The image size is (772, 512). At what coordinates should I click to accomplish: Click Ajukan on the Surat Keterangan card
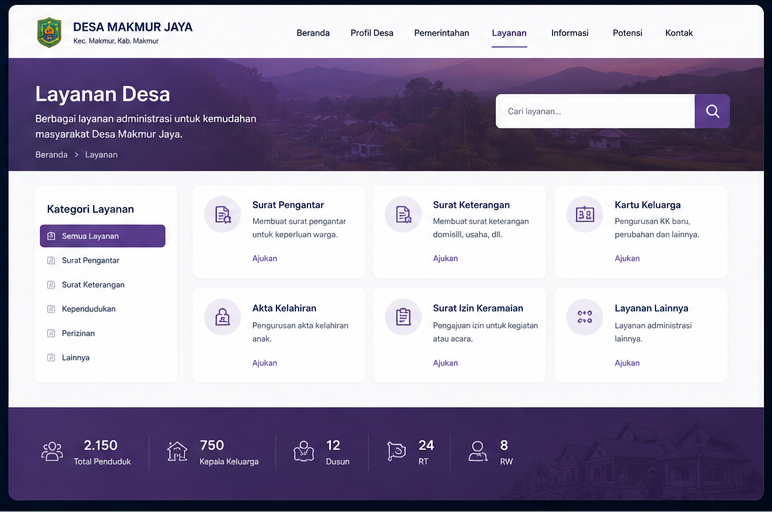point(445,258)
